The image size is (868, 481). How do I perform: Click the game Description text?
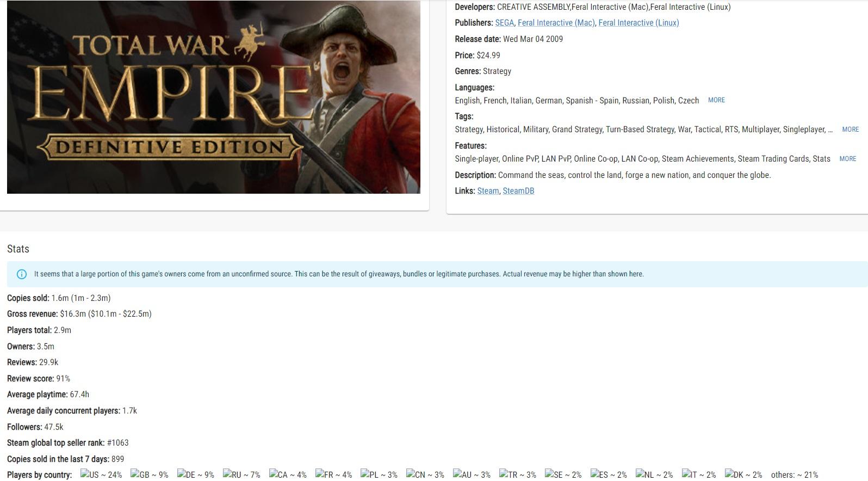(613, 175)
